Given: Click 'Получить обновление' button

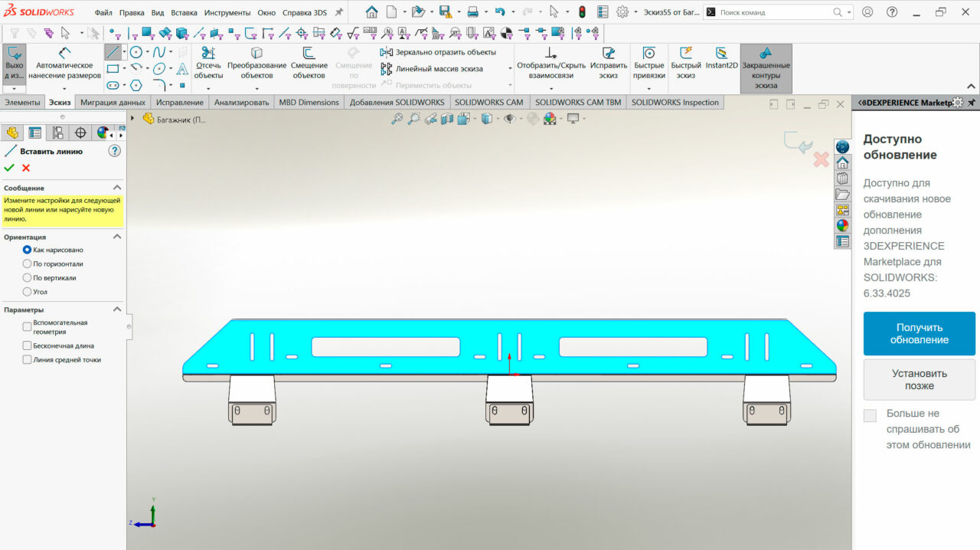Looking at the screenshot, I should tap(919, 333).
